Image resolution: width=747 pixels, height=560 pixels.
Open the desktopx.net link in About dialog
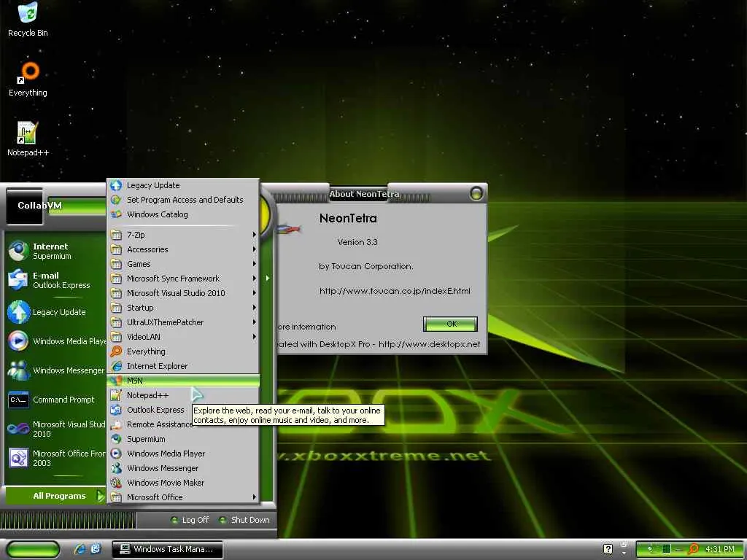[429, 344]
